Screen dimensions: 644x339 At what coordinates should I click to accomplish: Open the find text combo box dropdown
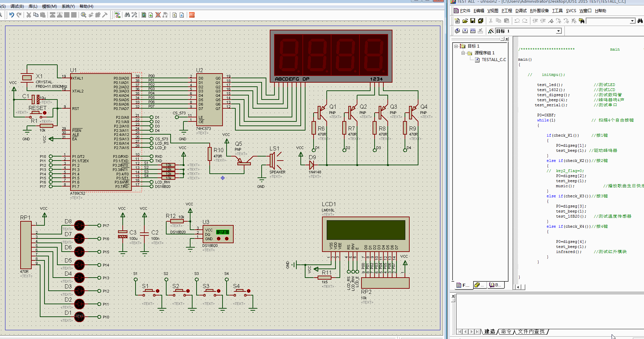[x=632, y=21]
